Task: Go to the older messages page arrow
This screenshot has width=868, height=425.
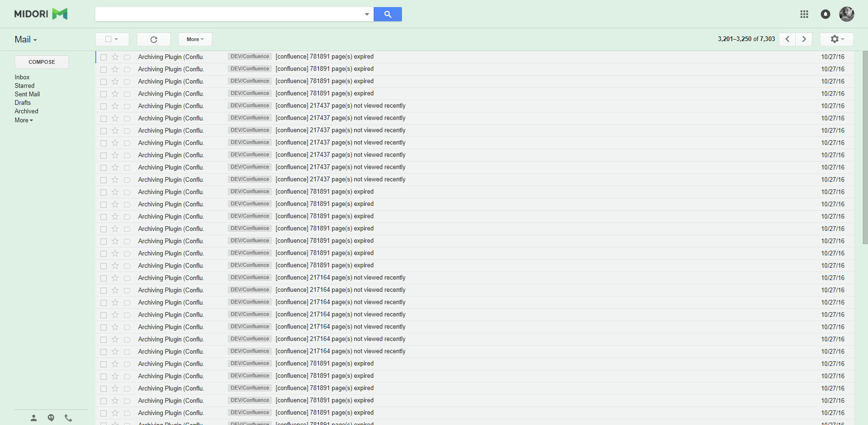Action: point(804,39)
